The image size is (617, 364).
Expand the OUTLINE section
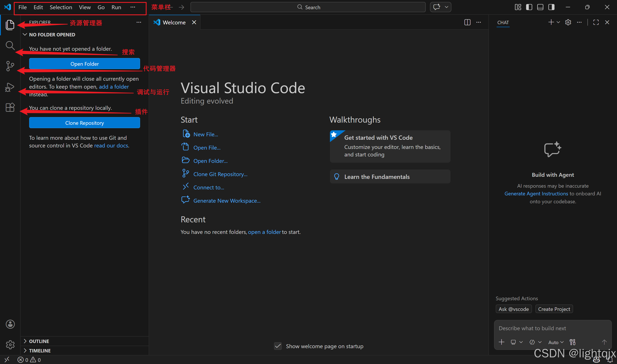(39, 341)
